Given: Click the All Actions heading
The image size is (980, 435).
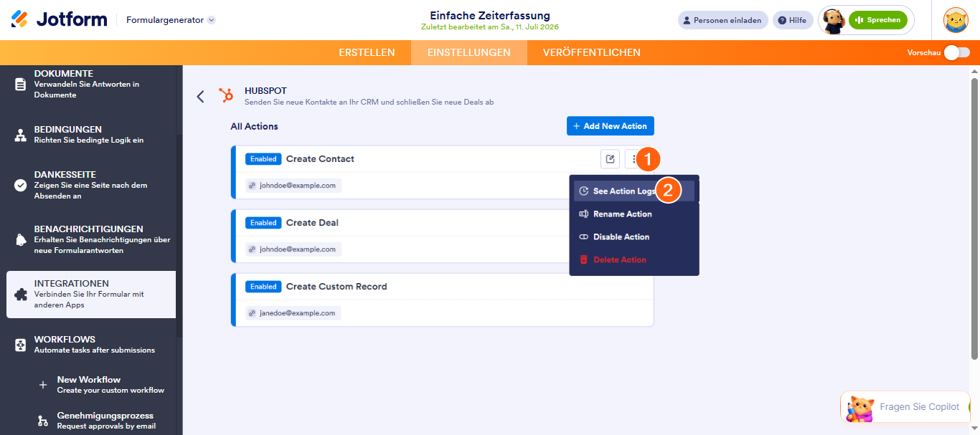Looking at the screenshot, I should 254,126.
